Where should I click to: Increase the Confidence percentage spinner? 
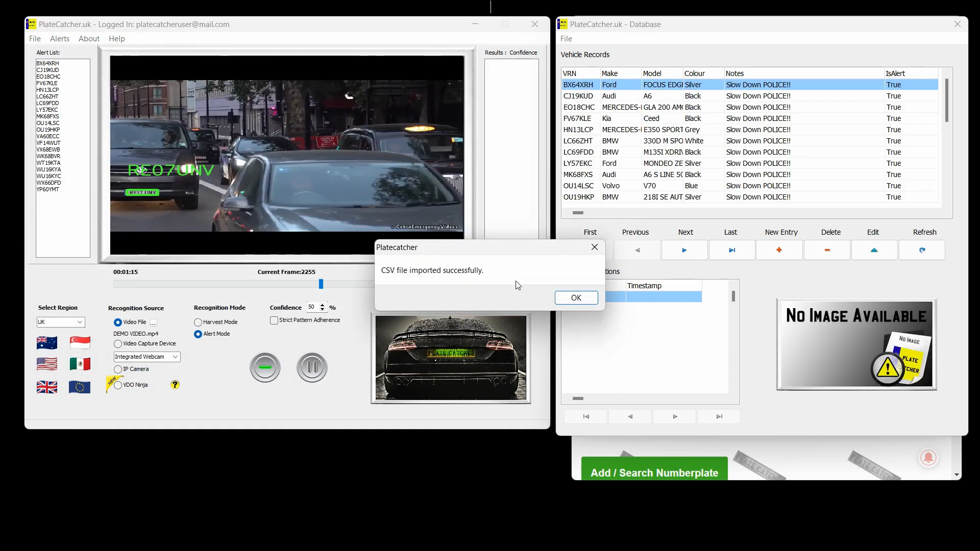[322, 305]
